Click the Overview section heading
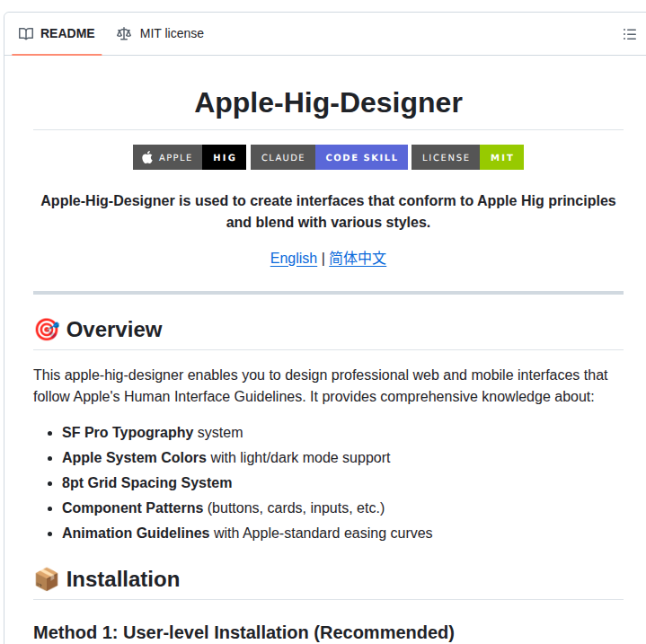Viewport: 646px width, 644px height. [114, 330]
